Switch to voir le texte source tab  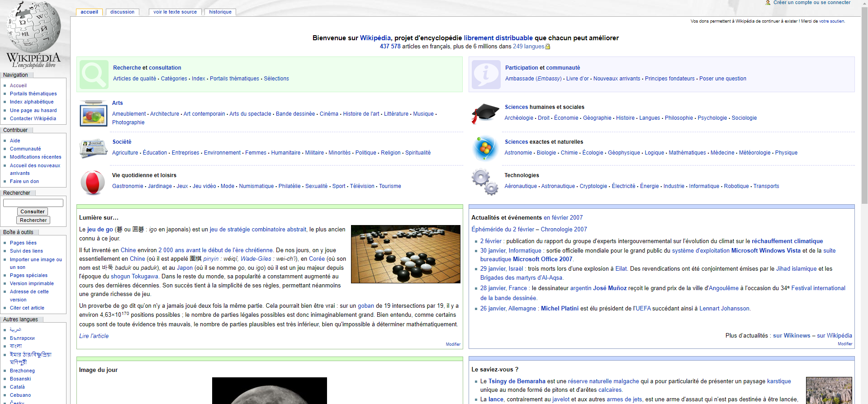(175, 12)
